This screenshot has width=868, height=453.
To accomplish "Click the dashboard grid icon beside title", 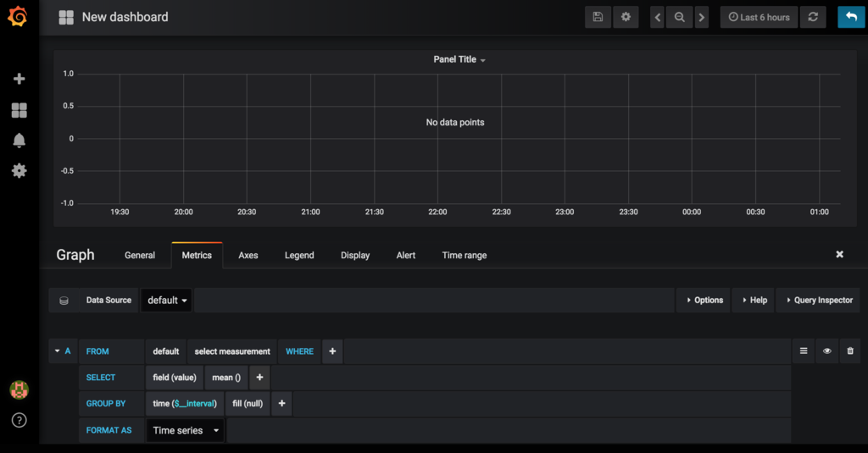I will pyautogui.click(x=66, y=17).
